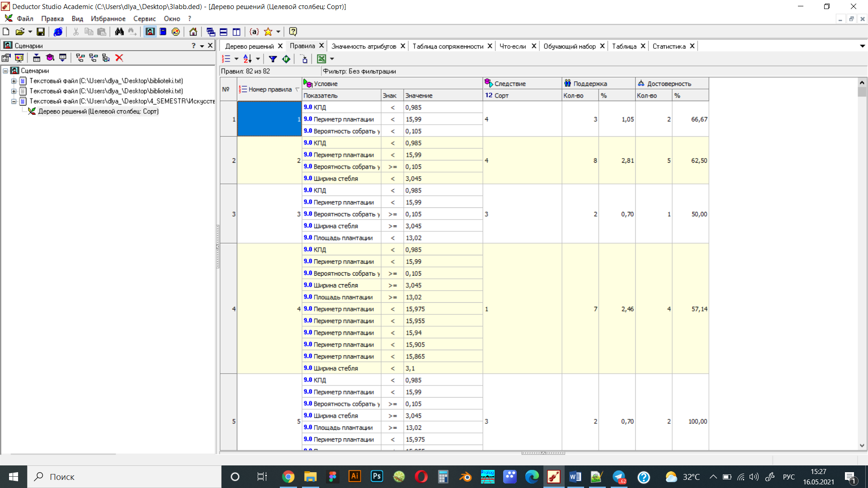This screenshot has width=868, height=488.
Task: Open the Scenarios panel options dropdown arrow
Action: (202, 46)
